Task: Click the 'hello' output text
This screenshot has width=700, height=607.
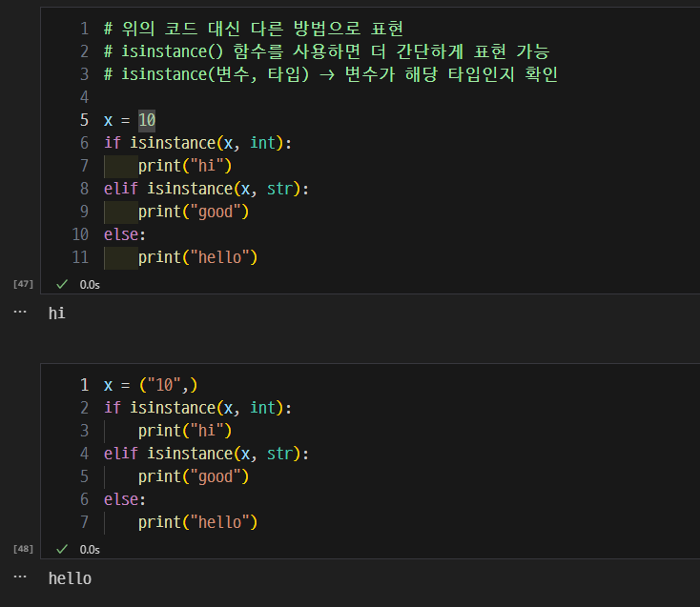Action: point(70,578)
